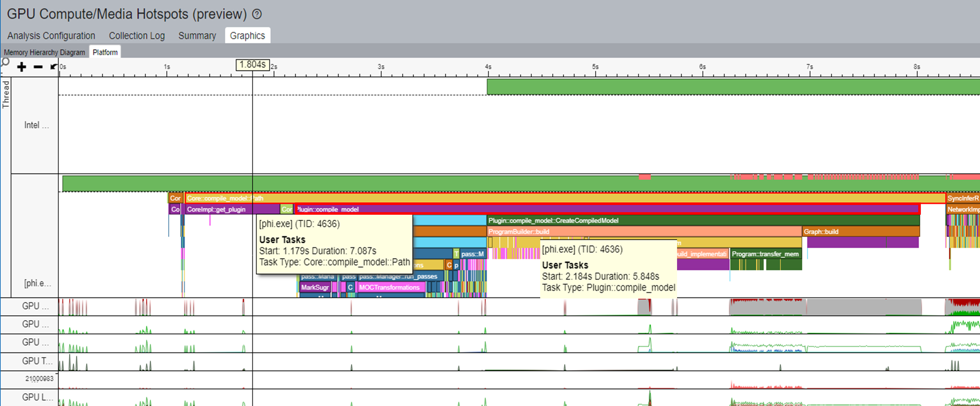Open the Collection Log tab
Image resolution: width=980 pixels, height=406 pixels.
(x=136, y=36)
